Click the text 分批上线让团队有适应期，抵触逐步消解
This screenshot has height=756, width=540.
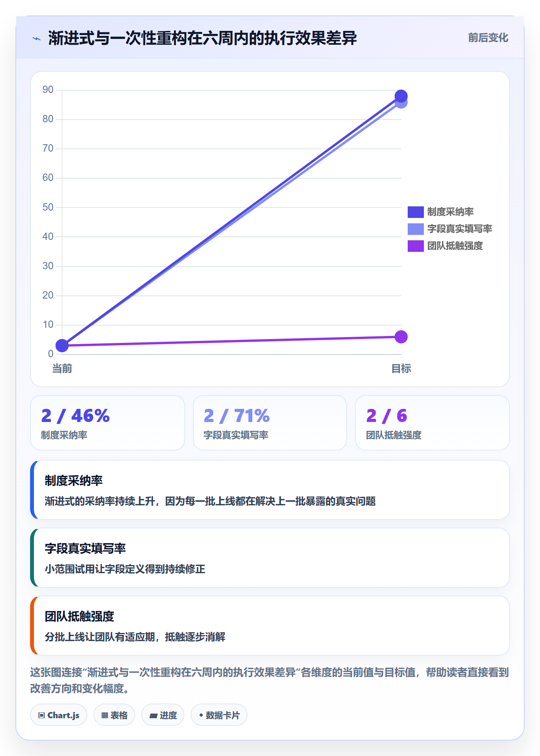[x=135, y=637]
